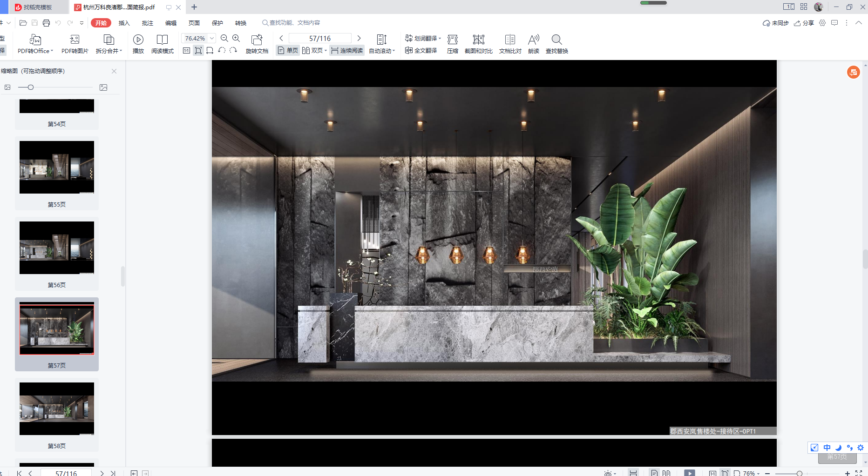Click the orange floating assistant icon
This screenshot has height=476, width=868.
pos(853,72)
